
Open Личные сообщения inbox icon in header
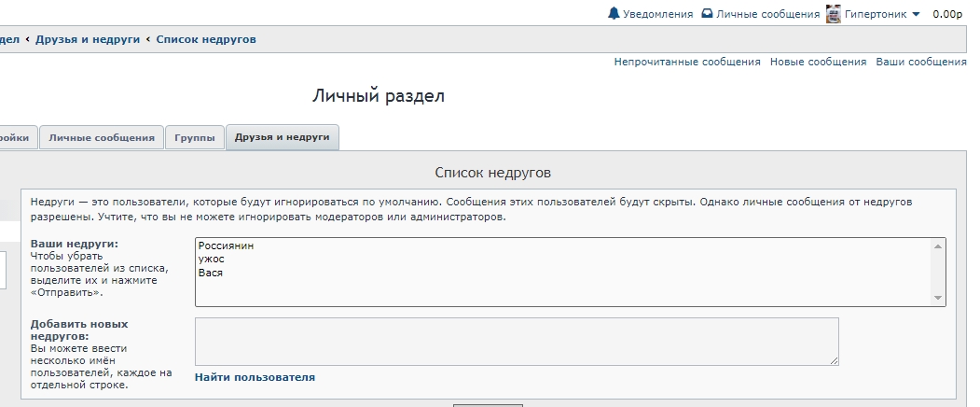(x=707, y=14)
